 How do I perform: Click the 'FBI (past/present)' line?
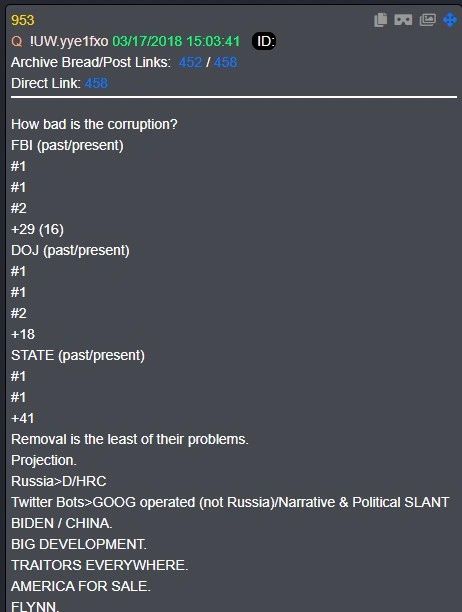[x=67, y=145]
